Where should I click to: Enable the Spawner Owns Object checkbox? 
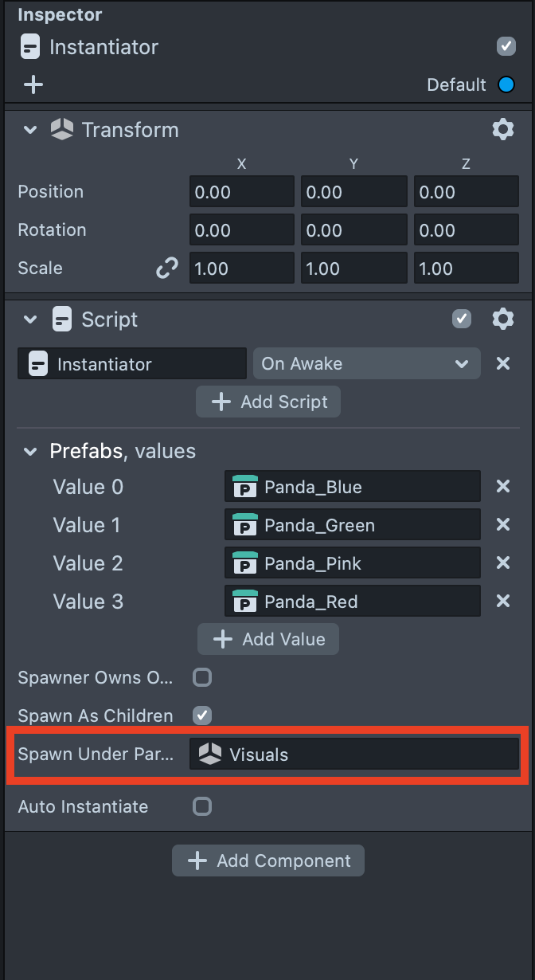(203, 677)
